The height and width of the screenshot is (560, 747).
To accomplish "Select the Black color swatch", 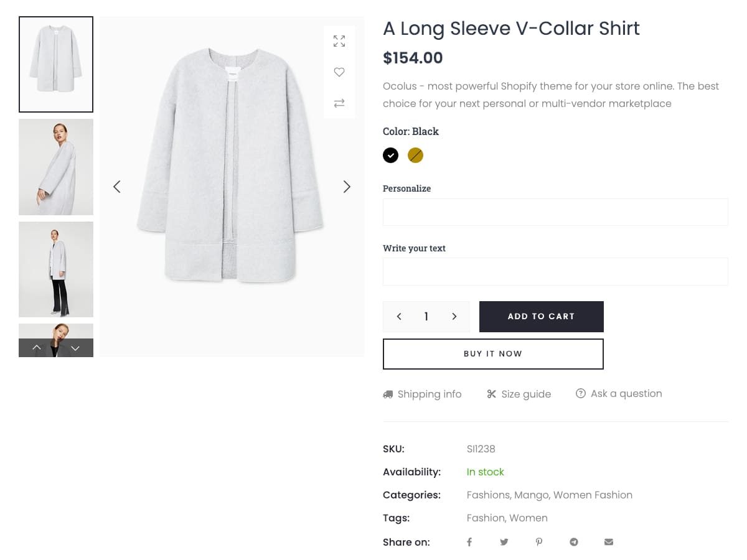I will coord(391,156).
